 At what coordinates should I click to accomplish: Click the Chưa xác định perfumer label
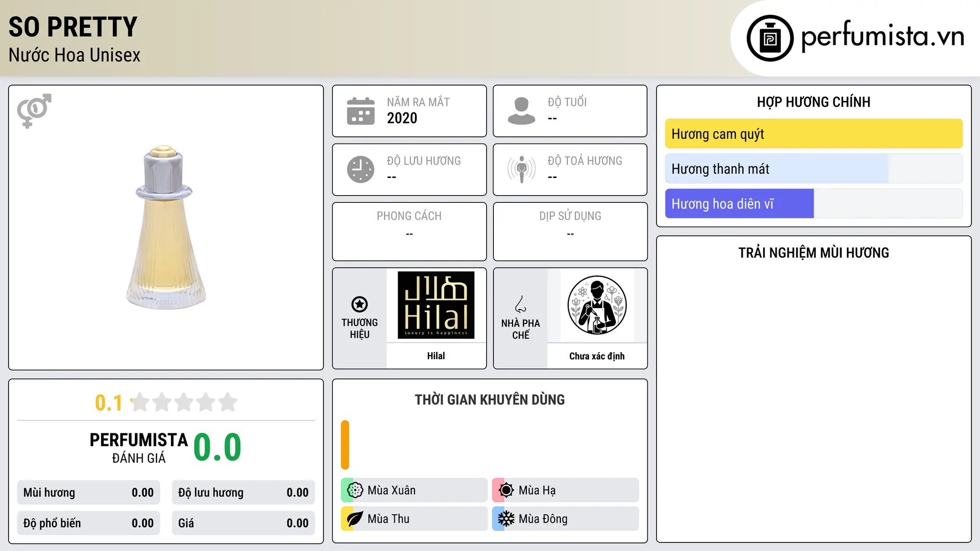597,356
